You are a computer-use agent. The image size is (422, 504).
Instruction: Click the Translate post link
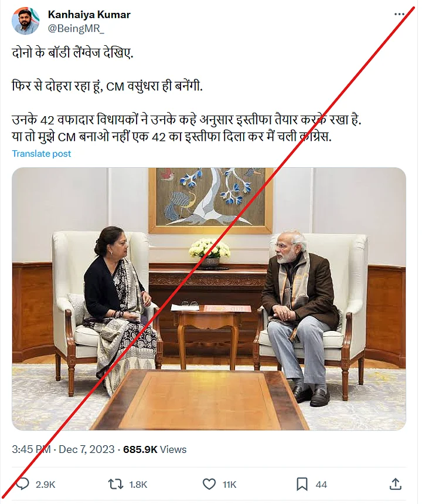pyautogui.click(x=42, y=154)
